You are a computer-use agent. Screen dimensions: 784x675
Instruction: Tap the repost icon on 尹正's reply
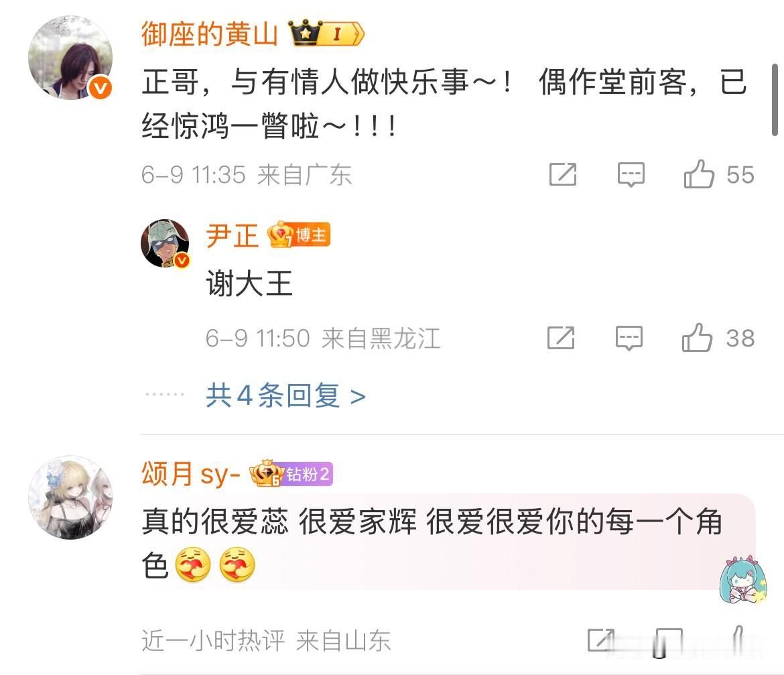pos(561,338)
